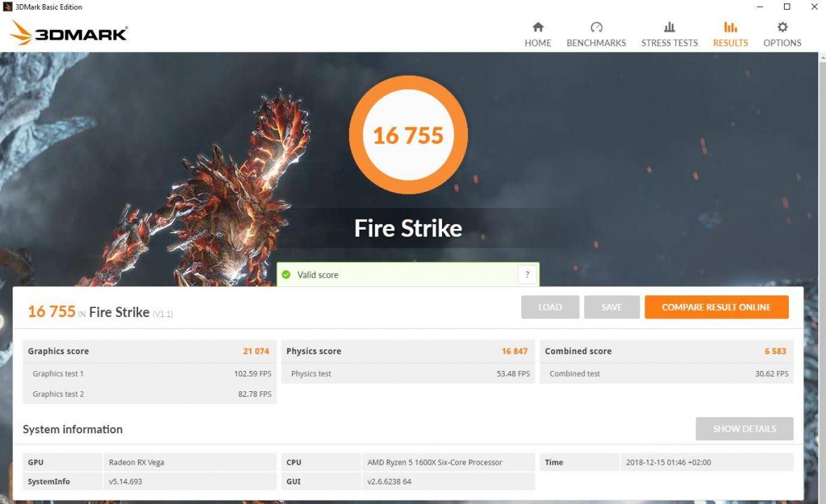The width and height of the screenshot is (826, 504).
Task: Click Compare Result Online
Action: tap(716, 307)
